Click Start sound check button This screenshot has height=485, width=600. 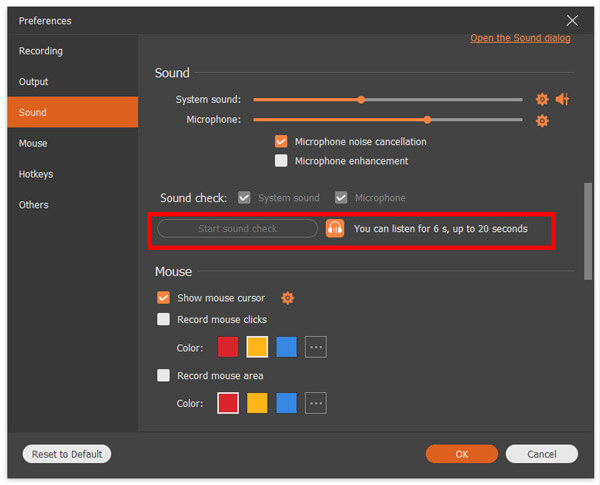[237, 229]
